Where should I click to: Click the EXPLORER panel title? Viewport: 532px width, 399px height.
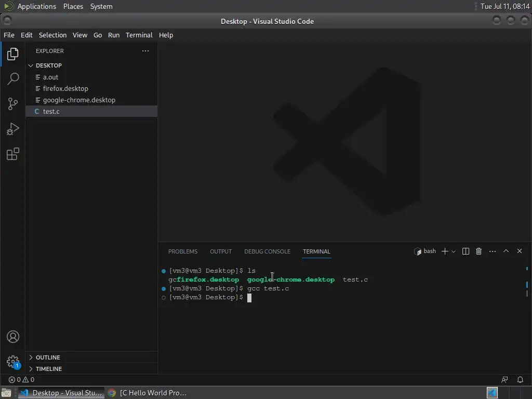click(x=50, y=51)
